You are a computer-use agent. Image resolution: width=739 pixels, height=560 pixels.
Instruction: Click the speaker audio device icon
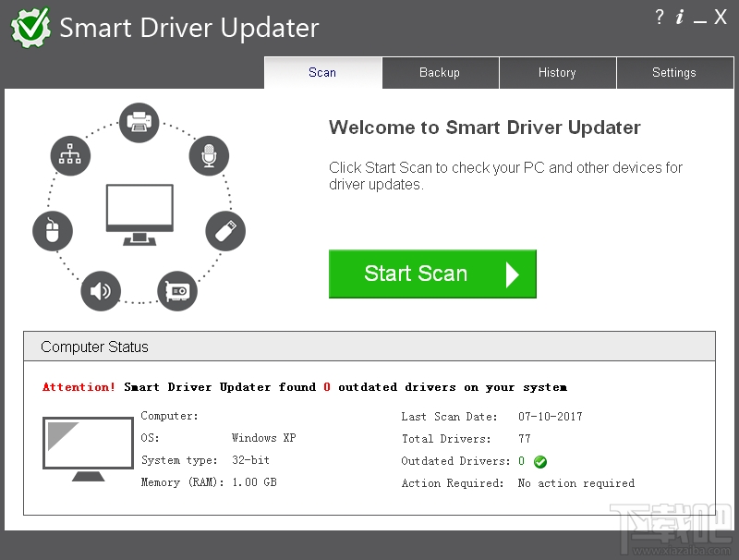(x=102, y=291)
